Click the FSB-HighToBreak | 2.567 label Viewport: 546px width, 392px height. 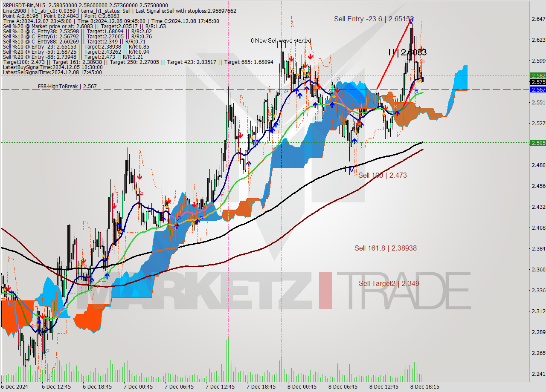click(x=67, y=86)
